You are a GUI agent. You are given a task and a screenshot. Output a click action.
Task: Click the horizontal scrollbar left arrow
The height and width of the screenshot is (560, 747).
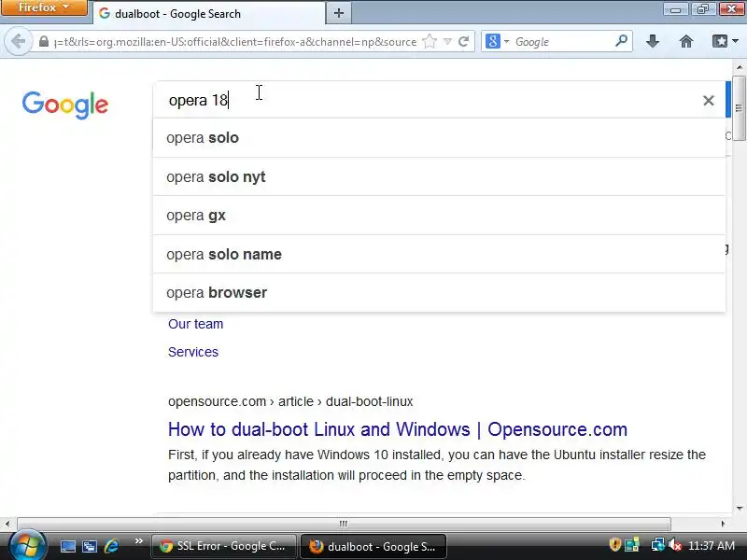(x=7, y=524)
